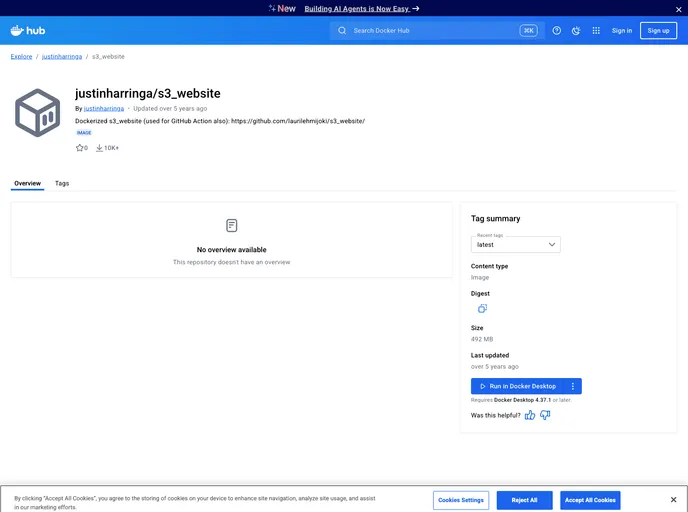Open Cookies Settings
Screen dimensions: 688x512
pyautogui.click(x=461, y=500)
